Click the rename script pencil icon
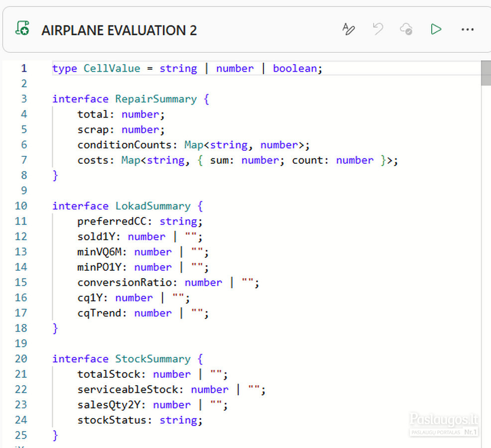Screen dimensions: 491x448 click(349, 29)
